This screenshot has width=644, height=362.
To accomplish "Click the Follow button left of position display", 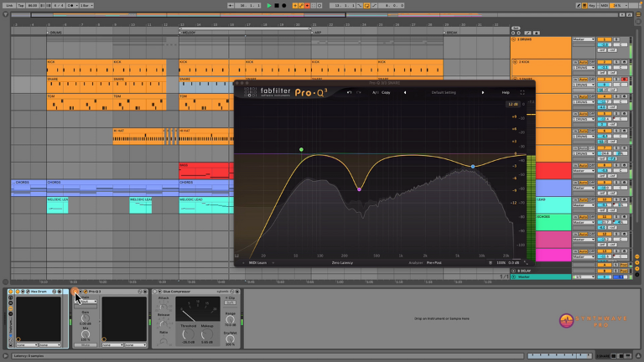I will 231,6.
